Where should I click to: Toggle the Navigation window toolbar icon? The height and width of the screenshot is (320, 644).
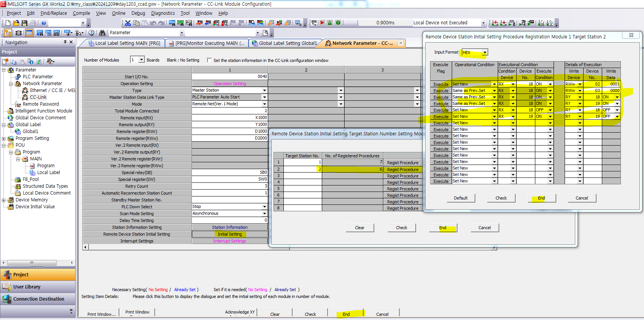[x=8, y=33]
